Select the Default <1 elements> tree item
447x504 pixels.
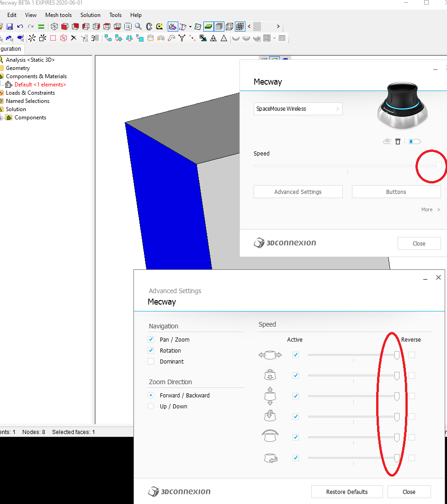pos(40,85)
